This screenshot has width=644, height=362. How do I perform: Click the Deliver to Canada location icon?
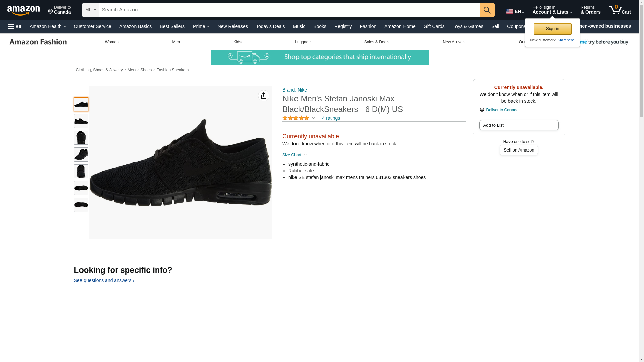[482, 110]
